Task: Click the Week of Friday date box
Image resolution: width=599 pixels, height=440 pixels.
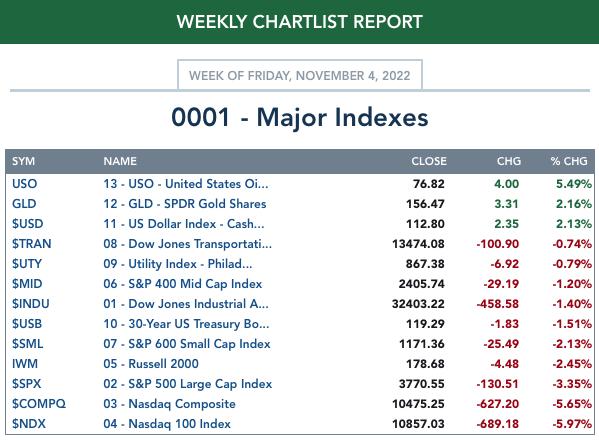Action: 300,75
